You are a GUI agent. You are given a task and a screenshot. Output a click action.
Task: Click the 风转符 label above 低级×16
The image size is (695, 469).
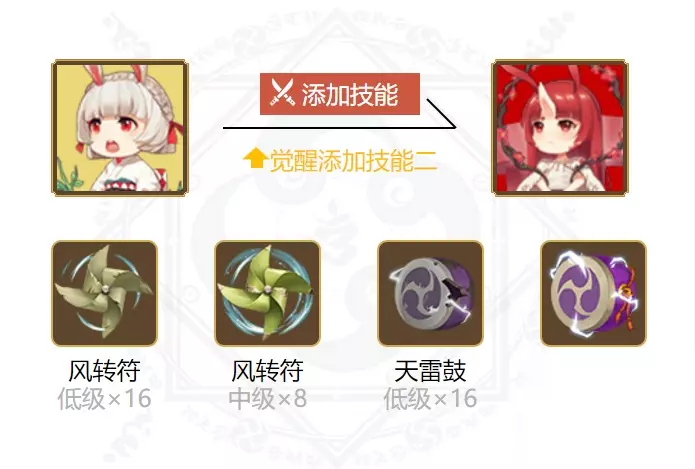(105, 371)
